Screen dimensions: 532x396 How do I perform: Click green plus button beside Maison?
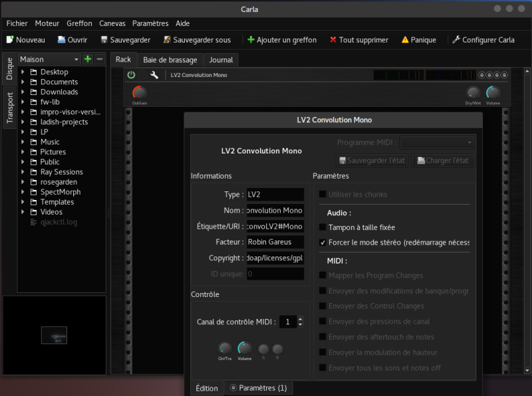88,59
